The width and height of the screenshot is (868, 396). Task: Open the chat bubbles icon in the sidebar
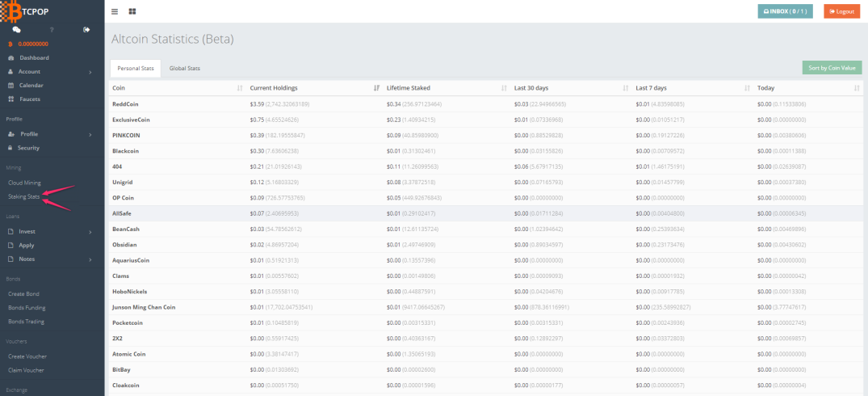pos(17,30)
